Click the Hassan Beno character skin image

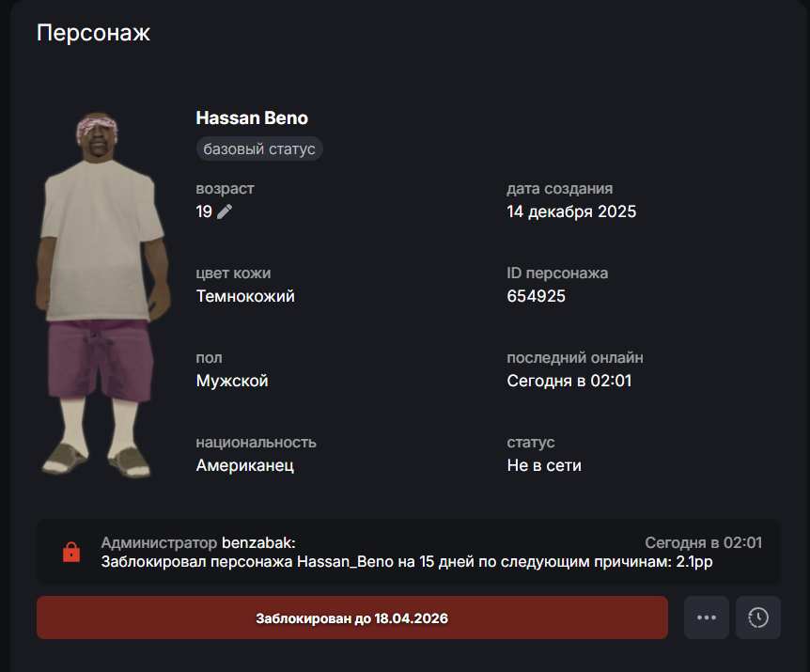[102, 294]
